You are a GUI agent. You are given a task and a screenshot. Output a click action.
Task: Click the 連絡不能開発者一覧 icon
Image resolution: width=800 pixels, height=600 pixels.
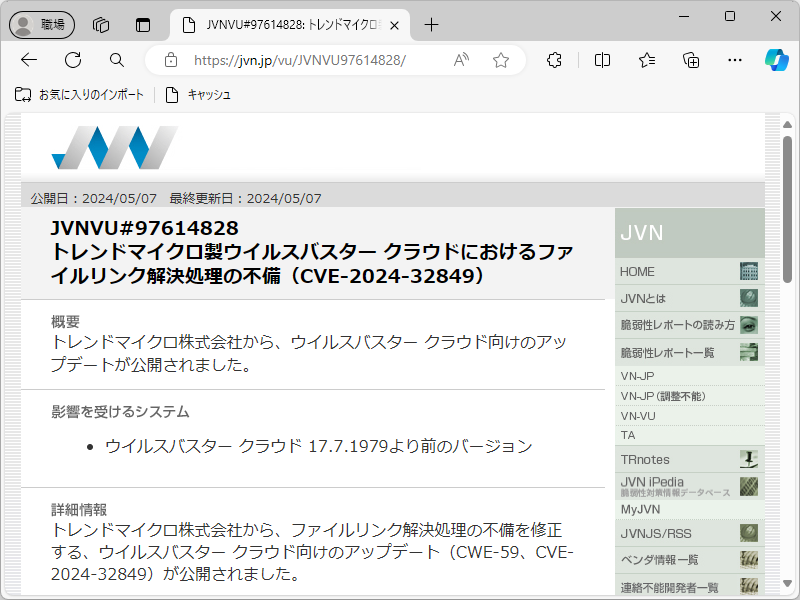pyautogui.click(x=748, y=585)
